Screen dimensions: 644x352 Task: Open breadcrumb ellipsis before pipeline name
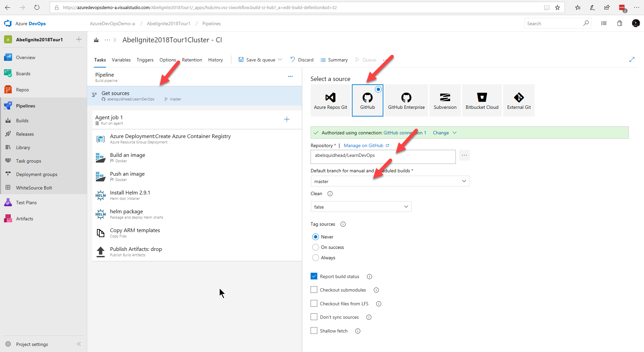coord(107,40)
